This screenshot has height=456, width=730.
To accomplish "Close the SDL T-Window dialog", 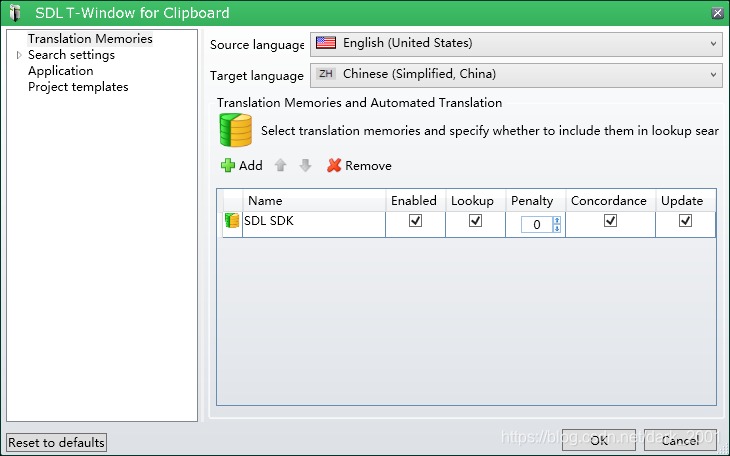I will pos(717,13).
